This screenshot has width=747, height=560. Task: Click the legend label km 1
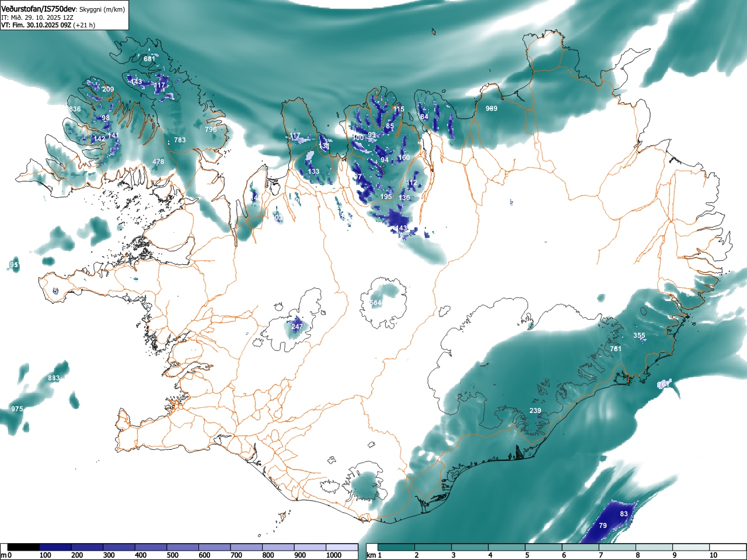(x=375, y=555)
